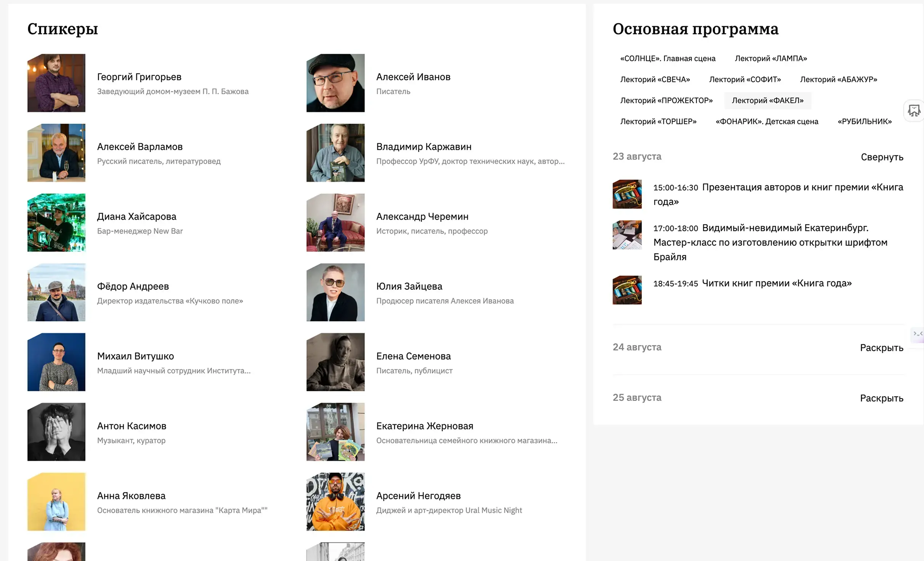Click the «ФОНАРИК». Детская сцена chip
The image size is (924, 561).
click(767, 121)
